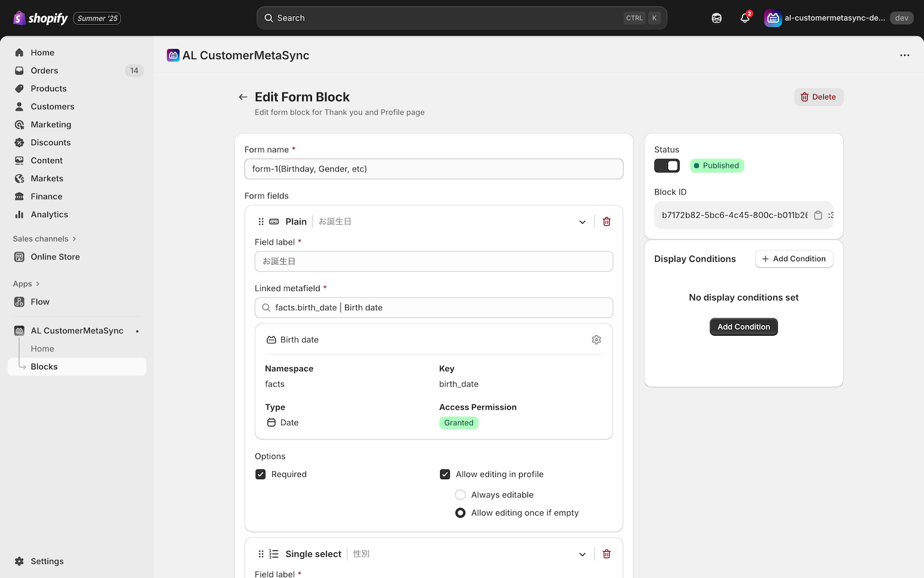The width and height of the screenshot is (924, 578).
Task: Click the back arrow beside Edit Form Block
Action: point(243,97)
